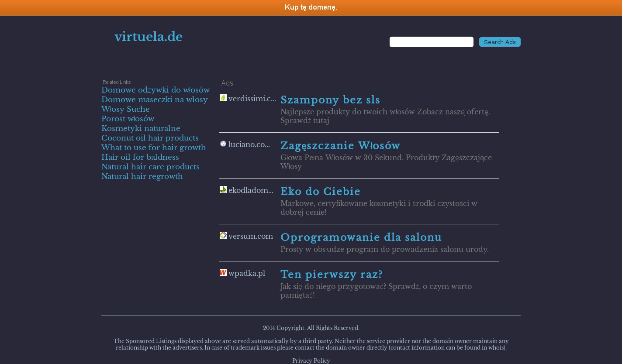Open 'Natural hair care products' link
The height and width of the screenshot is (364, 622).
click(x=150, y=167)
